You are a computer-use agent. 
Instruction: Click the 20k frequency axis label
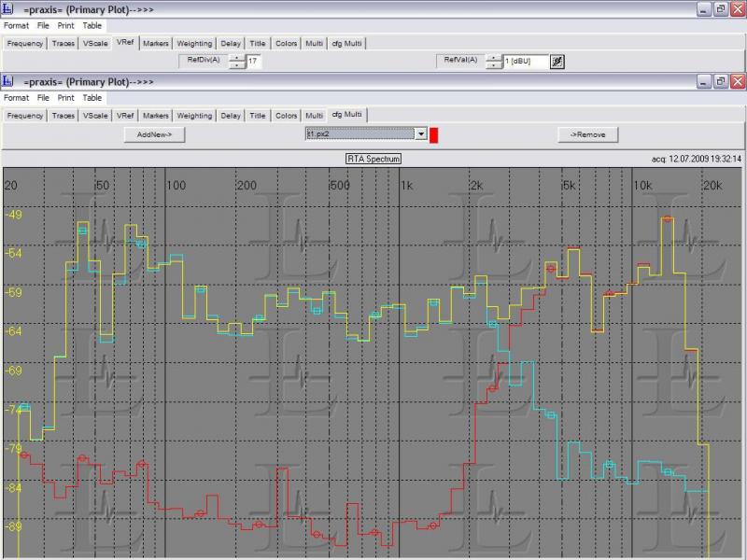pyautogui.click(x=712, y=185)
